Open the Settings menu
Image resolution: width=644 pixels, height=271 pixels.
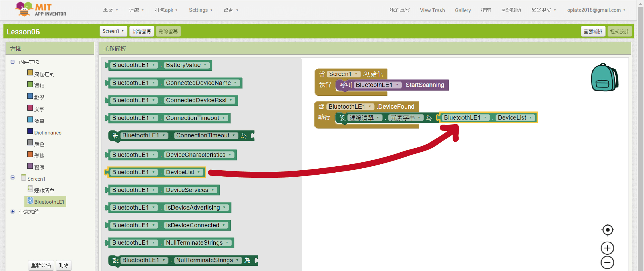(x=201, y=10)
